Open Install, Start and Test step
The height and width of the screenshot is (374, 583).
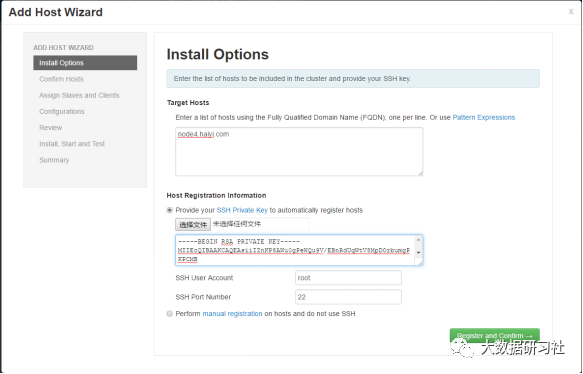tap(72, 144)
